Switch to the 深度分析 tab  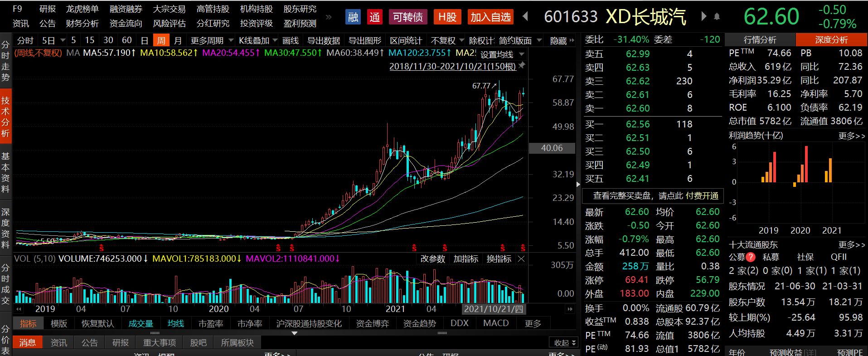tap(831, 40)
